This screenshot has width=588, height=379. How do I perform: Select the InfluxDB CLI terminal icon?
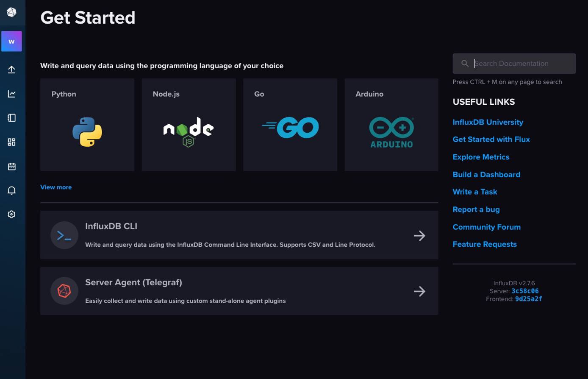[64, 235]
